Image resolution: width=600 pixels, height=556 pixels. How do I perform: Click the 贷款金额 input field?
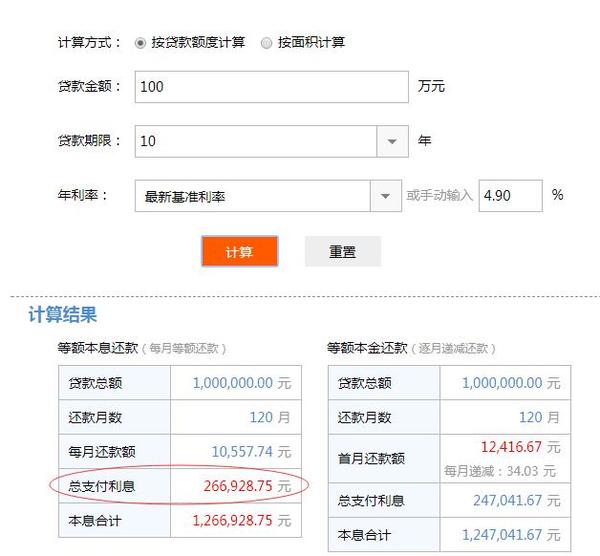[272, 87]
